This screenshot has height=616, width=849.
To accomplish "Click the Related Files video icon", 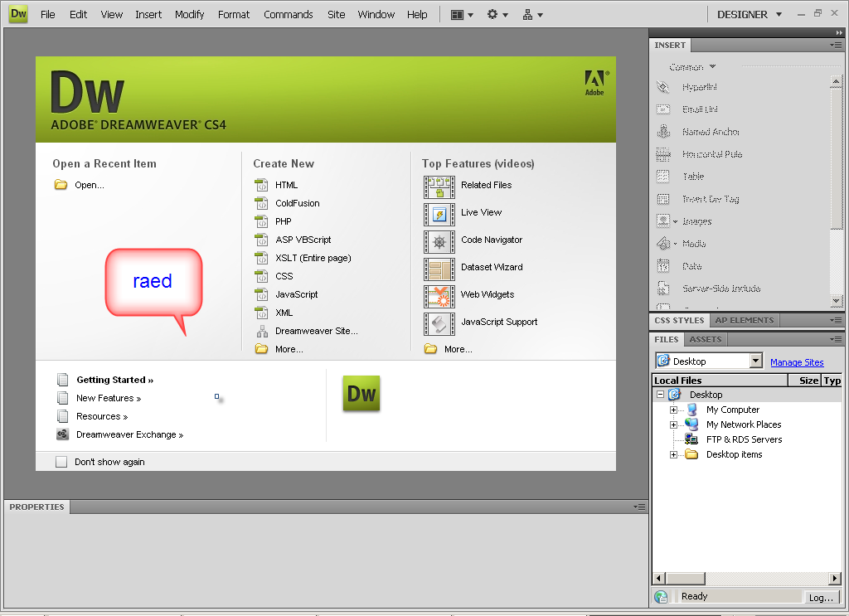I will click(x=439, y=186).
